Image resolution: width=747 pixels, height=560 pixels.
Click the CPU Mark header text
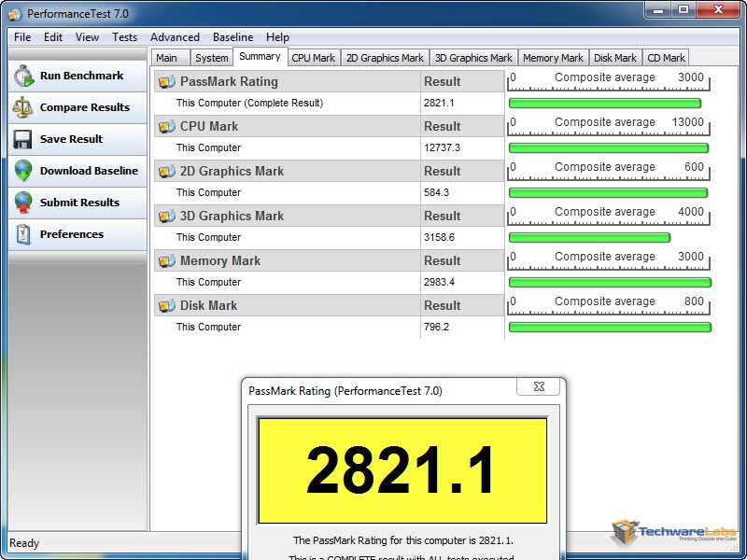(208, 127)
